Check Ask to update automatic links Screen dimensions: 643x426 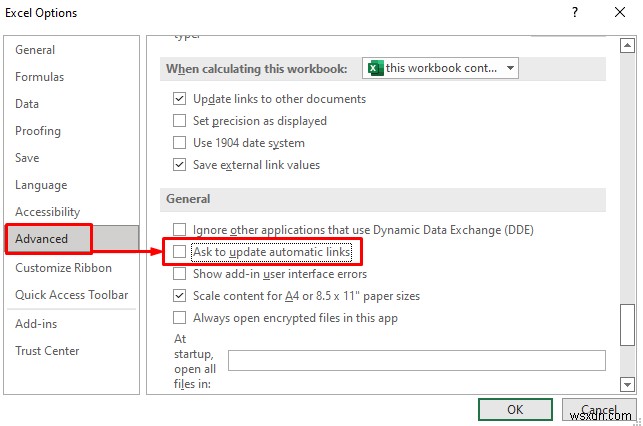tap(179, 252)
